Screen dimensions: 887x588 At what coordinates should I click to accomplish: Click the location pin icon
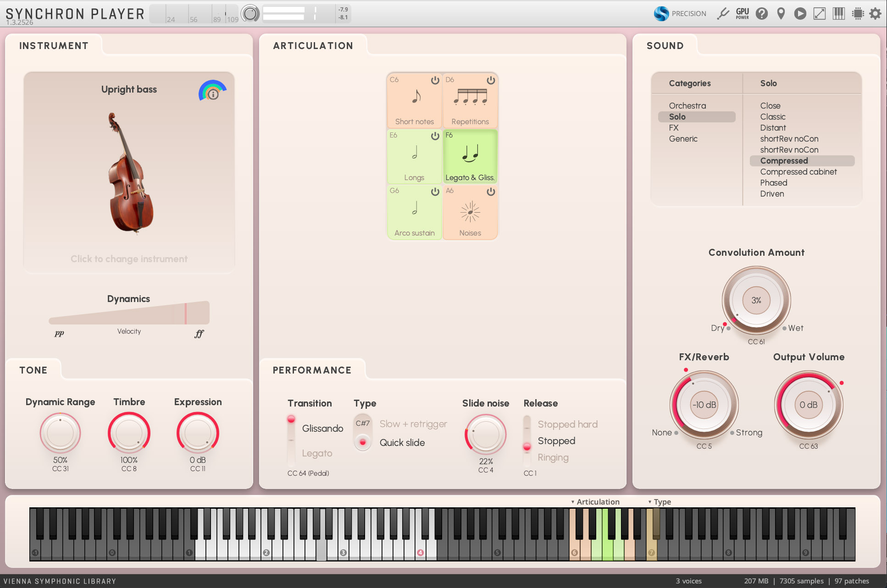click(781, 14)
